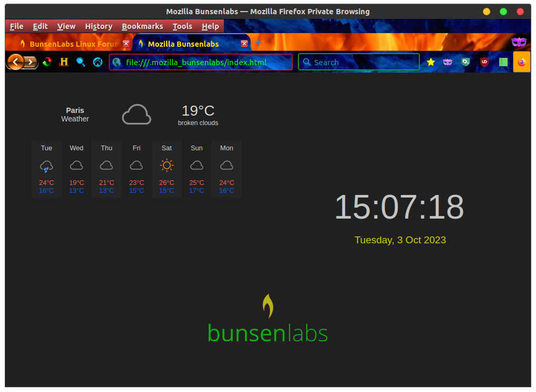Viewport: 536px width, 392px height.
Task: Click the 15:07:18 clock
Action: click(x=399, y=207)
